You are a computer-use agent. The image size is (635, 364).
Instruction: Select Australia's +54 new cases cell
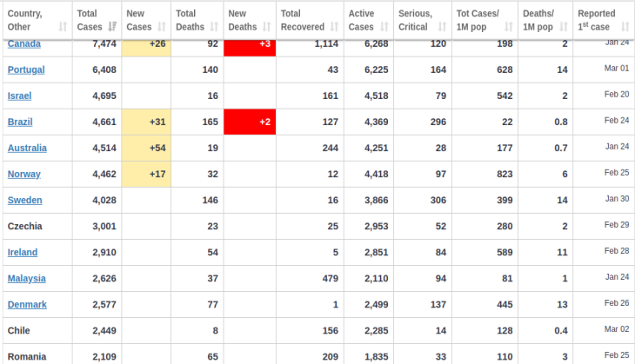pos(146,148)
